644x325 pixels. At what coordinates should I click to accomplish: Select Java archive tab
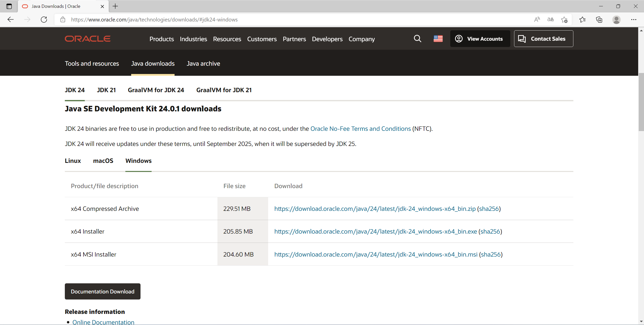203,63
